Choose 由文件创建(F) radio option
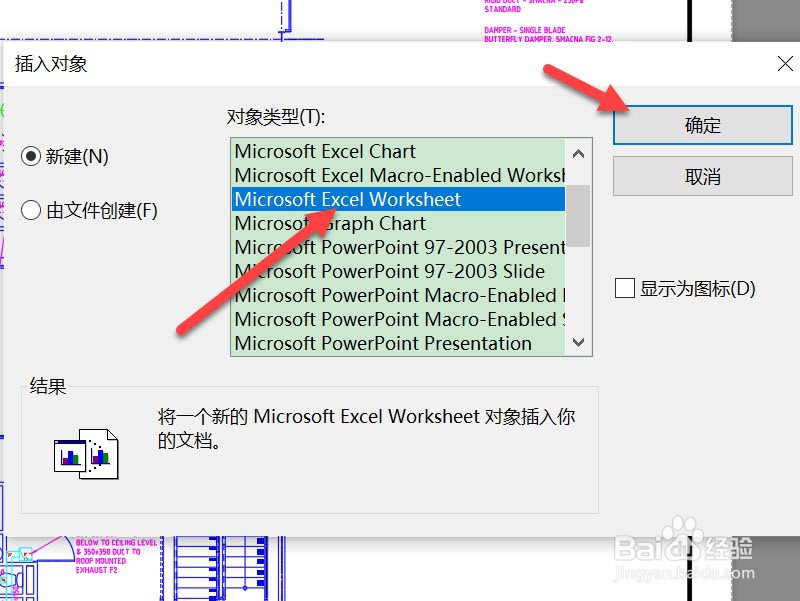The image size is (800, 601). (x=89, y=210)
